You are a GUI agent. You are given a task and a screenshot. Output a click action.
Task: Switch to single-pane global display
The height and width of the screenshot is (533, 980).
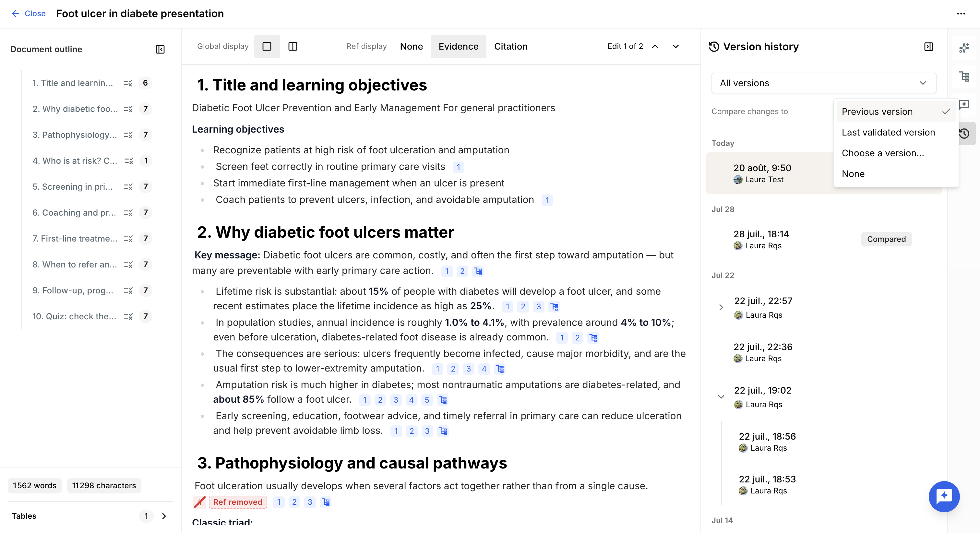click(x=267, y=46)
